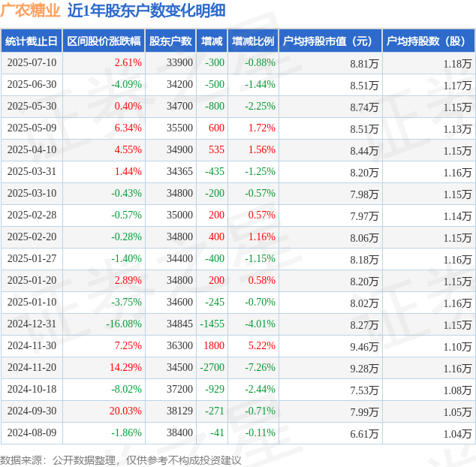Viewport: 476px width, 467px height.
Task: Click the date cell 2025-04-10
Action: [32, 149]
